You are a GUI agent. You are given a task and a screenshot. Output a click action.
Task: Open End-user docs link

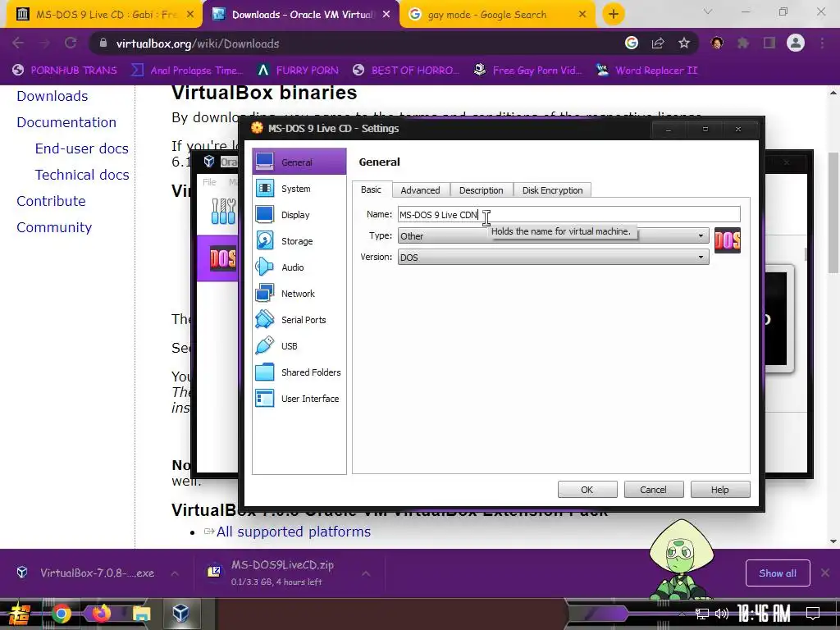tap(81, 148)
